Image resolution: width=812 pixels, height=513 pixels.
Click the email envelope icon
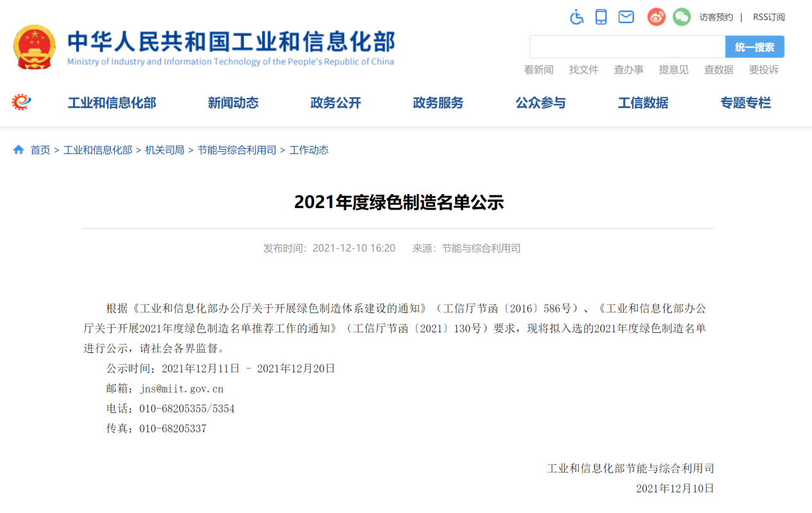pyautogui.click(x=626, y=17)
